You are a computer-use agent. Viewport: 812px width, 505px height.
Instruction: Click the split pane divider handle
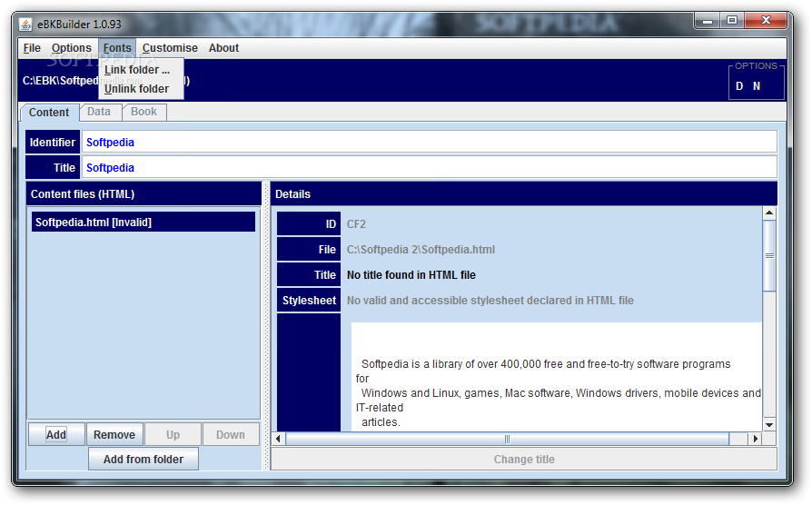click(x=266, y=326)
